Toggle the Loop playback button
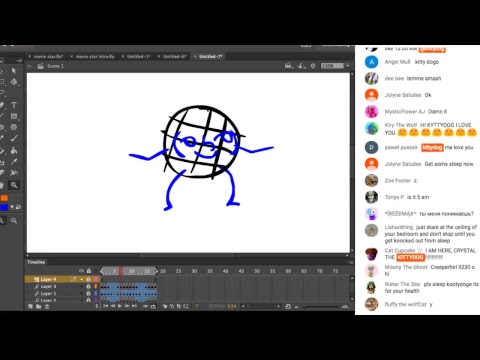This screenshot has height=360, width=480. click(x=153, y=306)
